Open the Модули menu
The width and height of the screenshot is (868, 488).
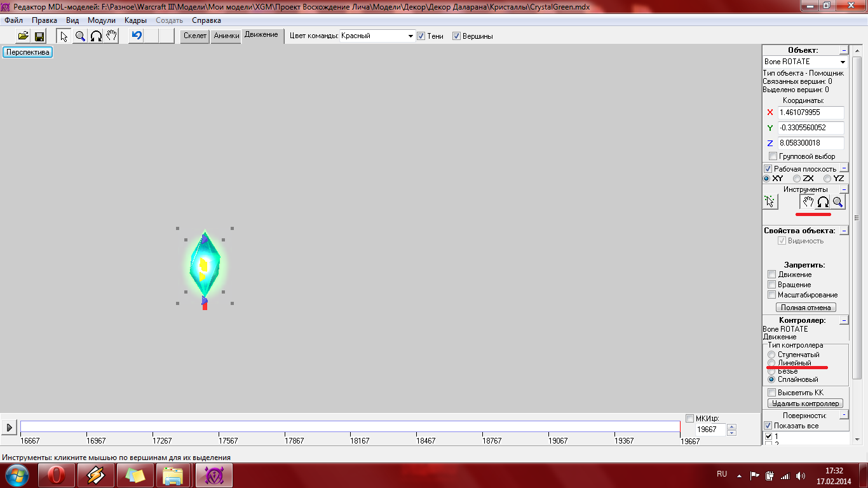tap(102, 20)
